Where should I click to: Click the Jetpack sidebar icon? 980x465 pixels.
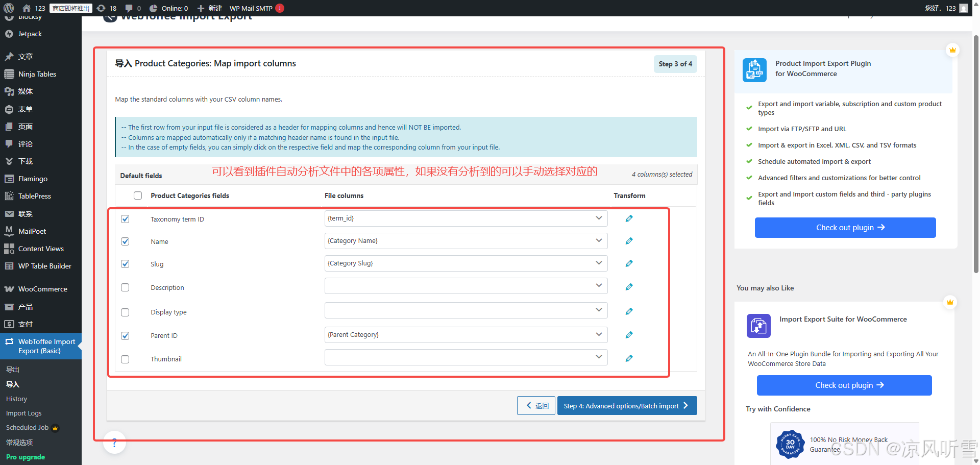coord(9,34)
